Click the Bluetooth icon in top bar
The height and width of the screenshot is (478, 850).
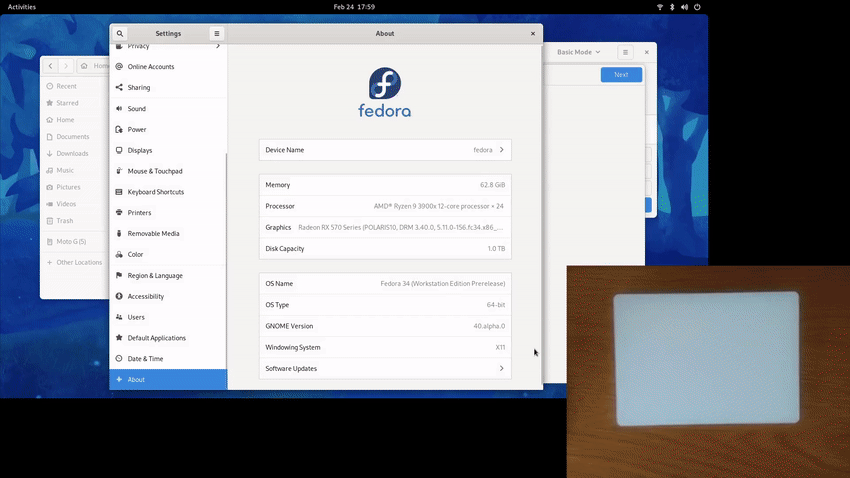[x=672, y=7]
